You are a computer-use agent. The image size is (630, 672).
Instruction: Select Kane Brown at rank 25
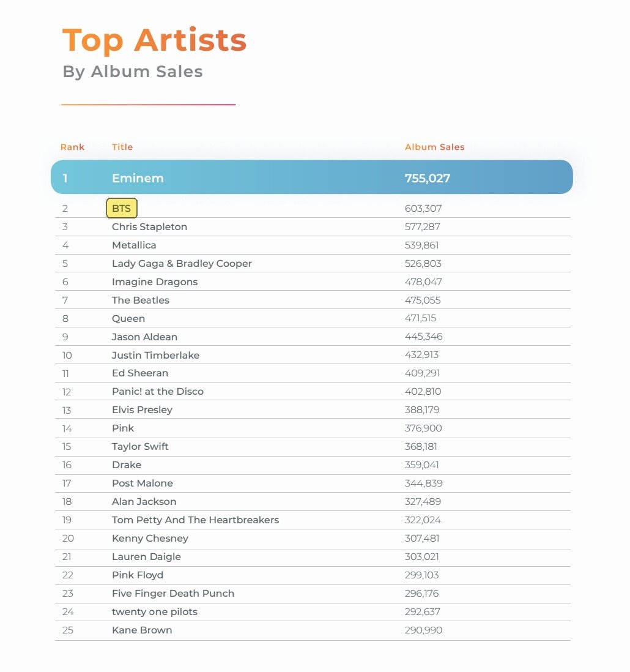[x=142, y=630]
